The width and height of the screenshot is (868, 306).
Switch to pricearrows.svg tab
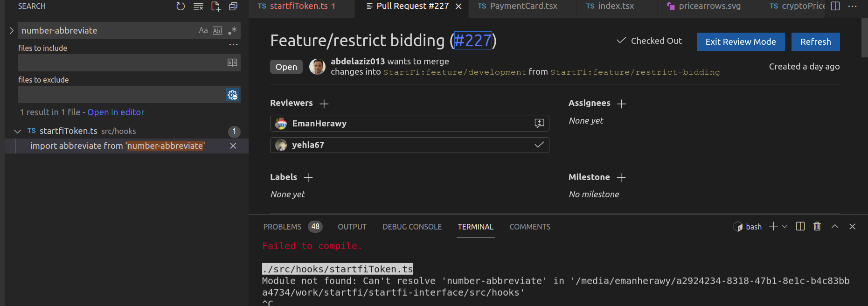pyautogui.click(x=709, y=6)
